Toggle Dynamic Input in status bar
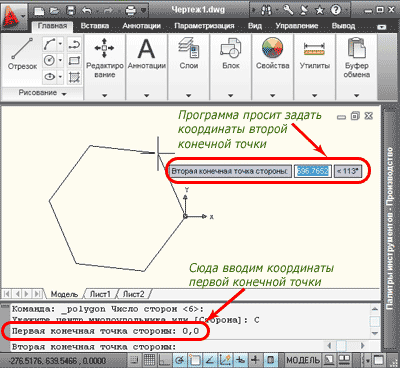The image size is (400, 368). (240, 360)
